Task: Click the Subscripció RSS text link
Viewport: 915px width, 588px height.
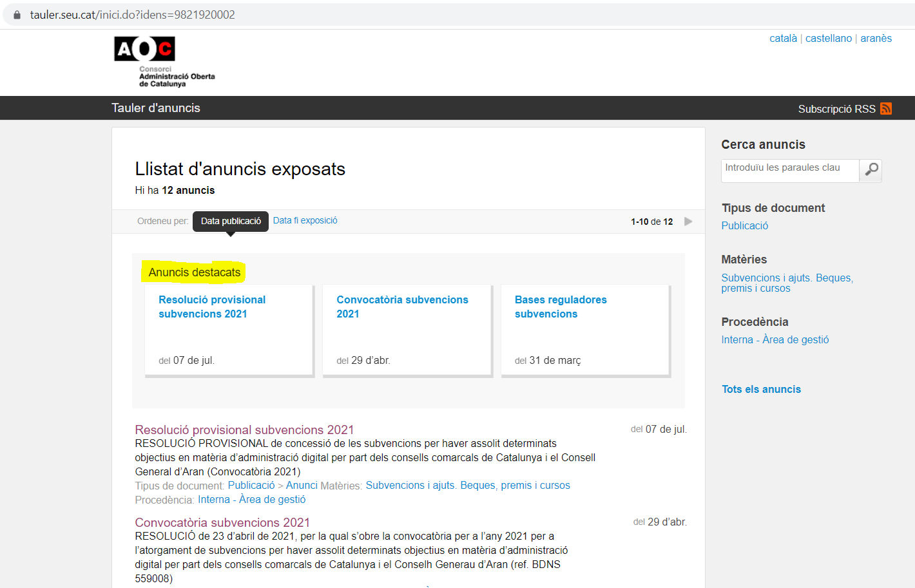Action: pos(836,109)
